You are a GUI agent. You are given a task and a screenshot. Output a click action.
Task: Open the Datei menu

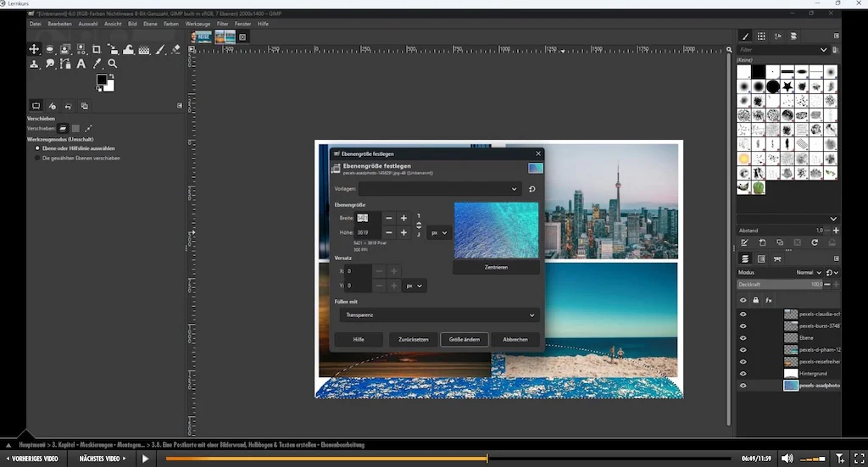coord(36,24)
